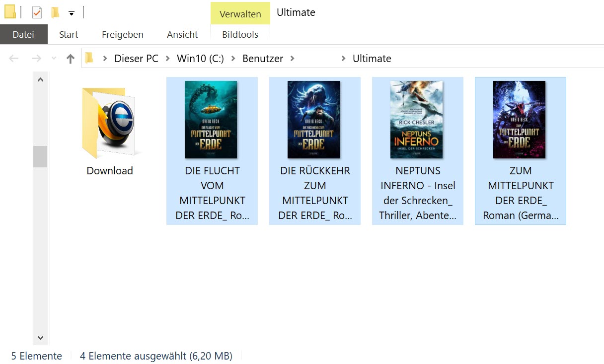Viewport: 604px width, 364px height.
Task: Open the Freigeben ribbon tab
Action: point(122,34)
